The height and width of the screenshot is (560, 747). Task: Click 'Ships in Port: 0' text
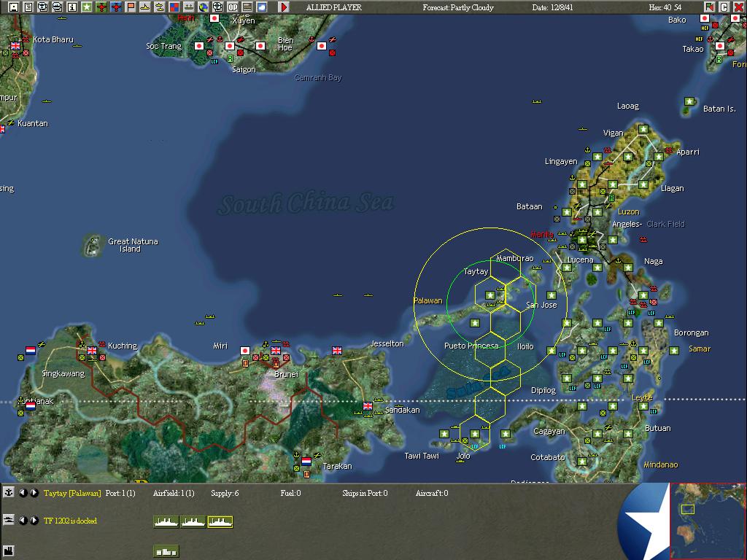[365, 493]
